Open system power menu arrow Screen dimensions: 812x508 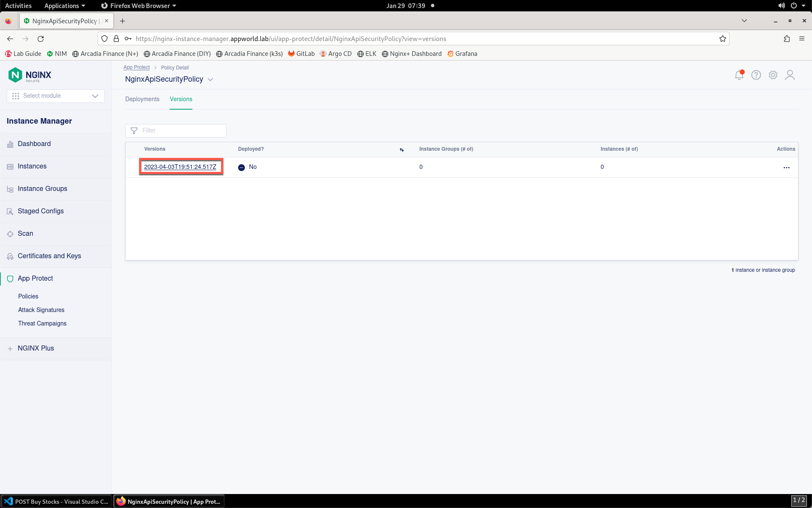(x=804, y=6)
